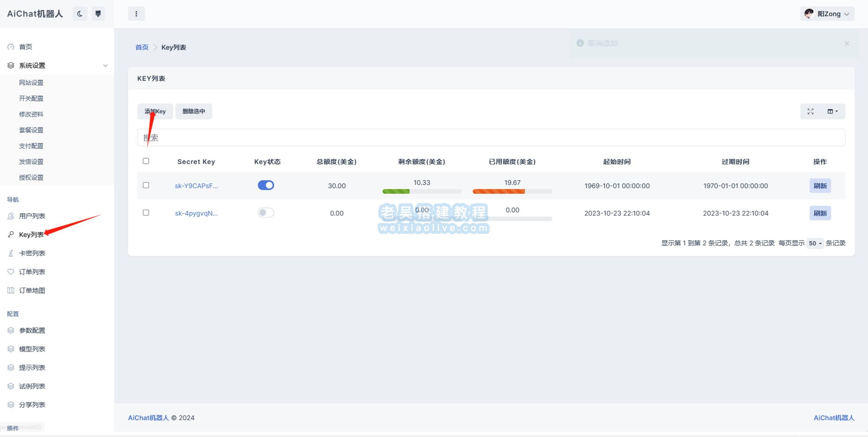This screenshot has height=437, width=868.
Task: Open the three-dot menu icon
Action: coord(136,14)
